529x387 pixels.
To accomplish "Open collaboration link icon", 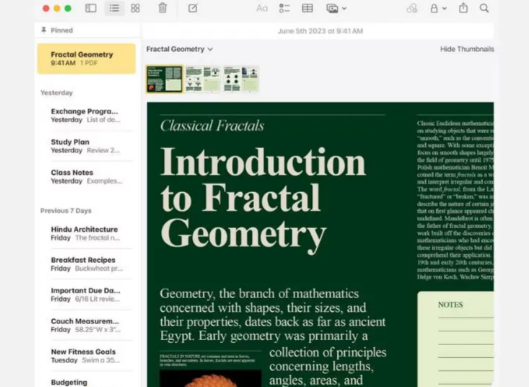I will point(412,8).
